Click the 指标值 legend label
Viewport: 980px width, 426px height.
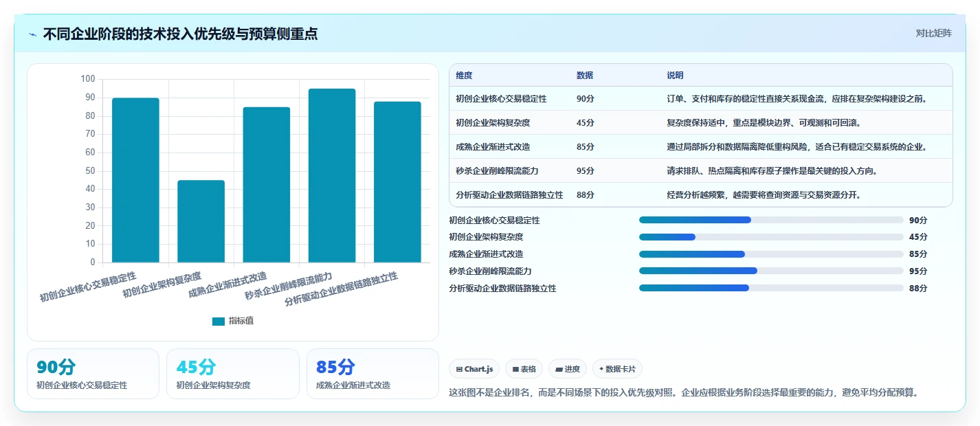(241, 321)
